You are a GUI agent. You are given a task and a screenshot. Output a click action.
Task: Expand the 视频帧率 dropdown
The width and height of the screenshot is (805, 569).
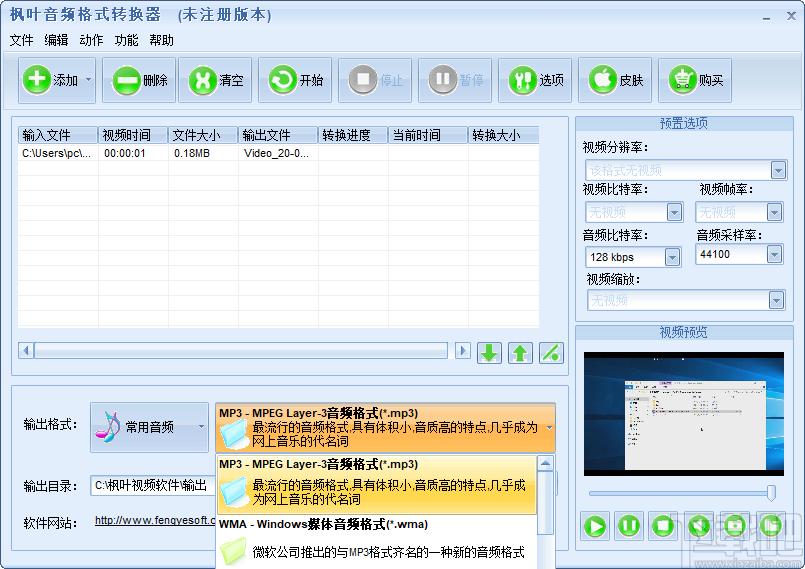(x=774, y=212)
